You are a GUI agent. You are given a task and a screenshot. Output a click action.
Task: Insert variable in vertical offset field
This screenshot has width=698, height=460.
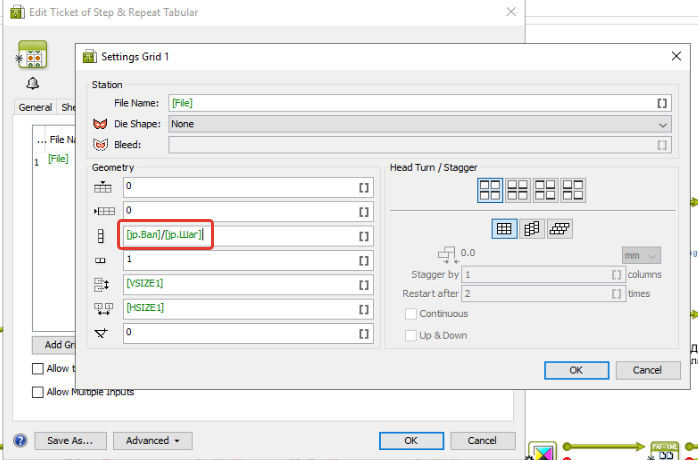pyautogui.click(x=364, y=187)
